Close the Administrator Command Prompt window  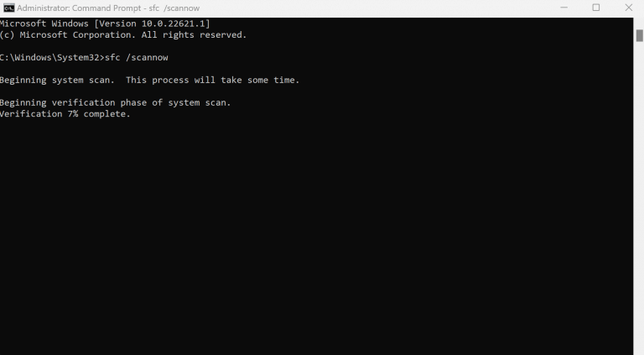(628, 8)
